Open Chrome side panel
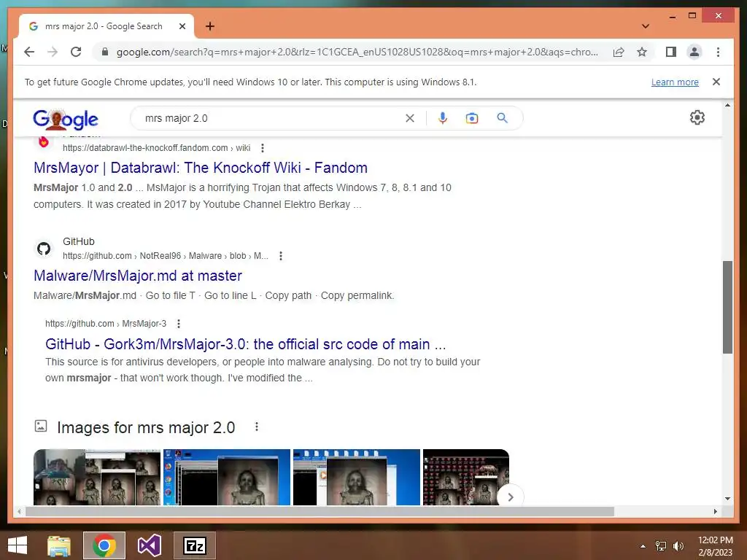 pos(671,52)
